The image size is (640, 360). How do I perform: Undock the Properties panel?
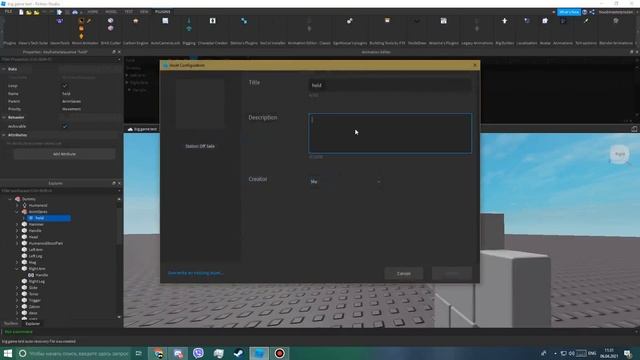(x=114, y=52)
